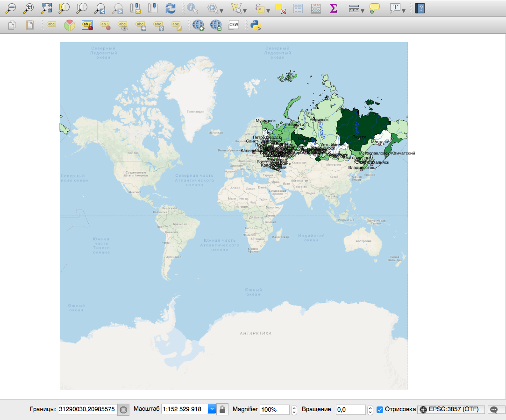Open the CSW catalog search tool
506x420 pixels.
click(x=234, y=25)
